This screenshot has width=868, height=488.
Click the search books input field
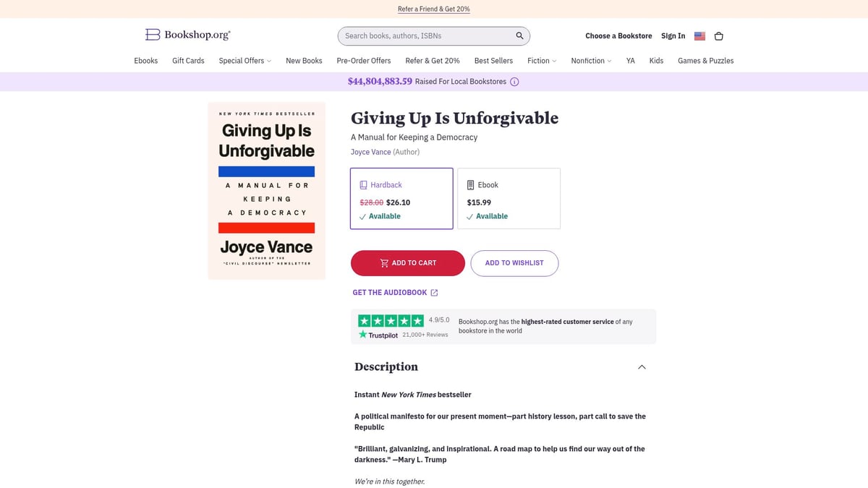click(420, 35)
